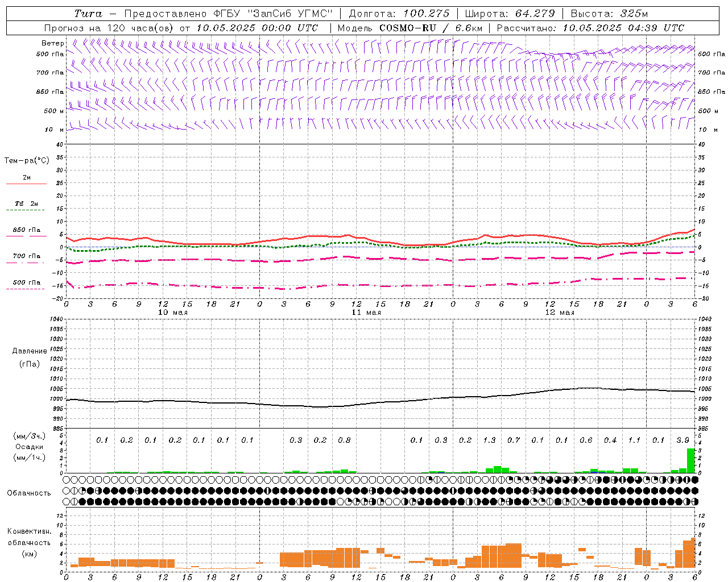Click the "3.9" precipitation value

682,440
